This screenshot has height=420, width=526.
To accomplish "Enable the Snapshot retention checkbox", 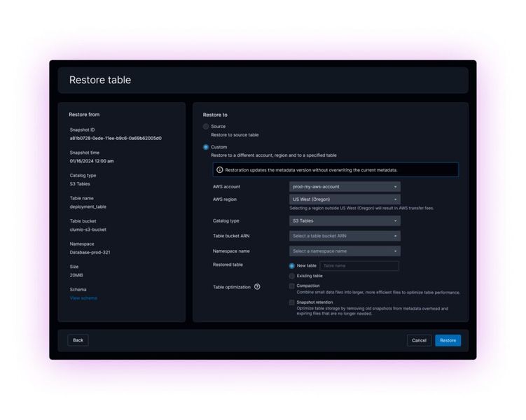I will (x=292, y=302).
